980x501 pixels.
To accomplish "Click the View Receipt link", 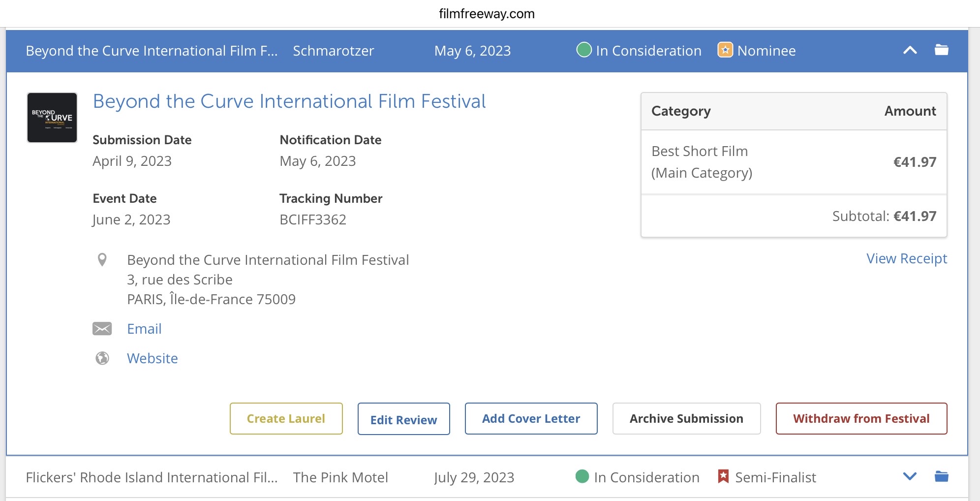I will coord(906,259).
